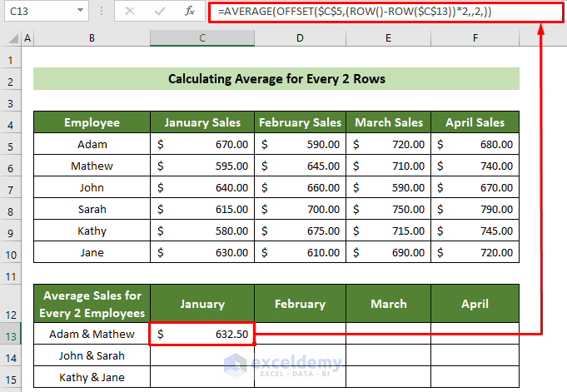Click Jane's February sales 610.00

tap(300, 252)
